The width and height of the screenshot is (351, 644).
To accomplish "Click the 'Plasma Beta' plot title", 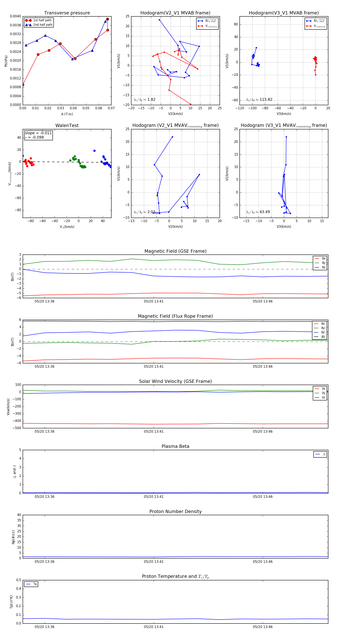I will (175, 446).
